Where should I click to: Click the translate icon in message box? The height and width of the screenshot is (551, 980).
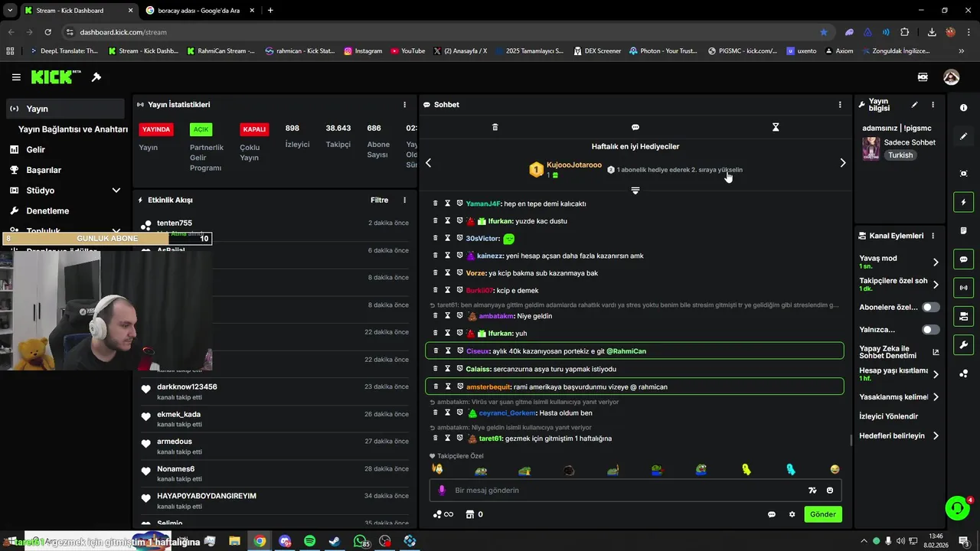coord(812,491)
